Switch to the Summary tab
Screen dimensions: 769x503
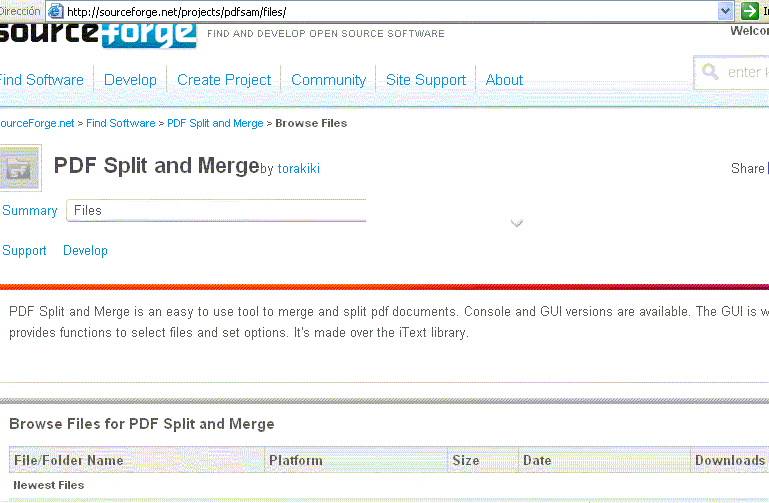(30, 211)
